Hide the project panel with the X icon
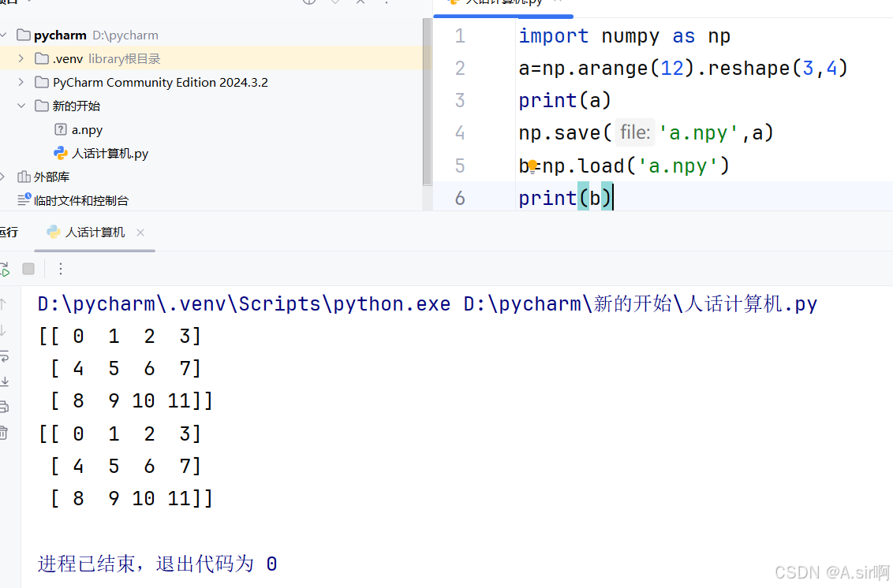 point(359,2)
